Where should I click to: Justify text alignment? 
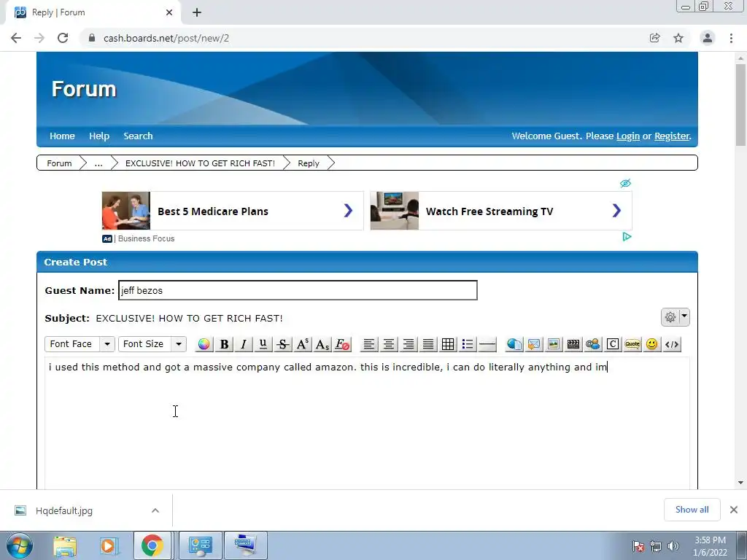point(428,344)
